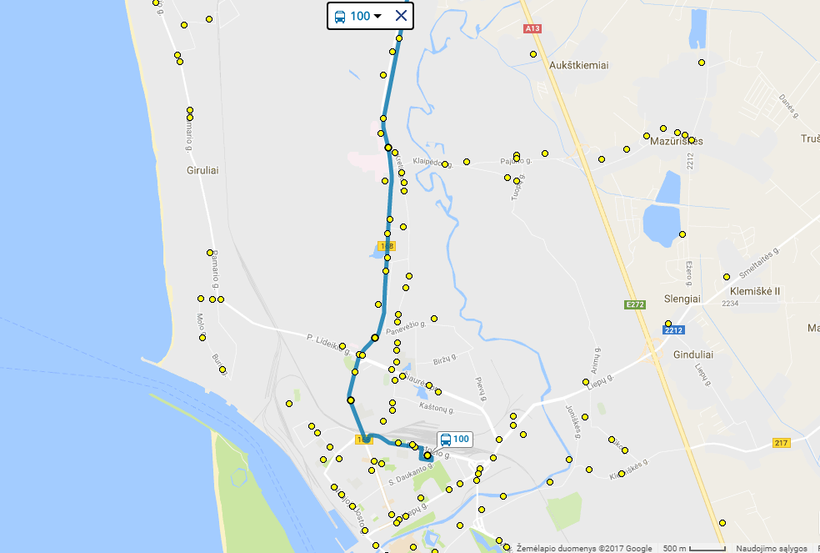This screenshot has width=820, height=553.
Task: Click the Mazūriškės place label
Action: click(677, 141)
